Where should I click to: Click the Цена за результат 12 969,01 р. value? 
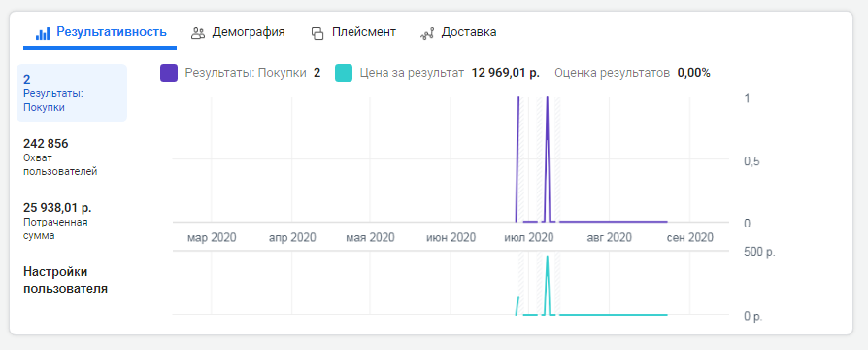(x=506, y=73)
